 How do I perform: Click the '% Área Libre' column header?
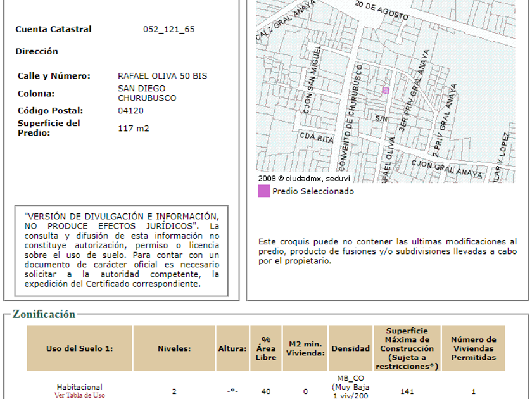coord(266,348)
